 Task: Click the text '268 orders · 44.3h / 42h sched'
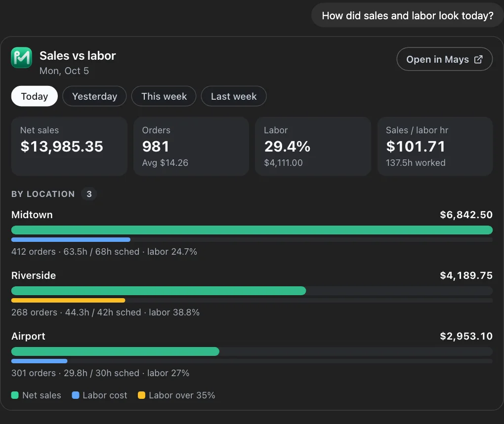(76, 312)
